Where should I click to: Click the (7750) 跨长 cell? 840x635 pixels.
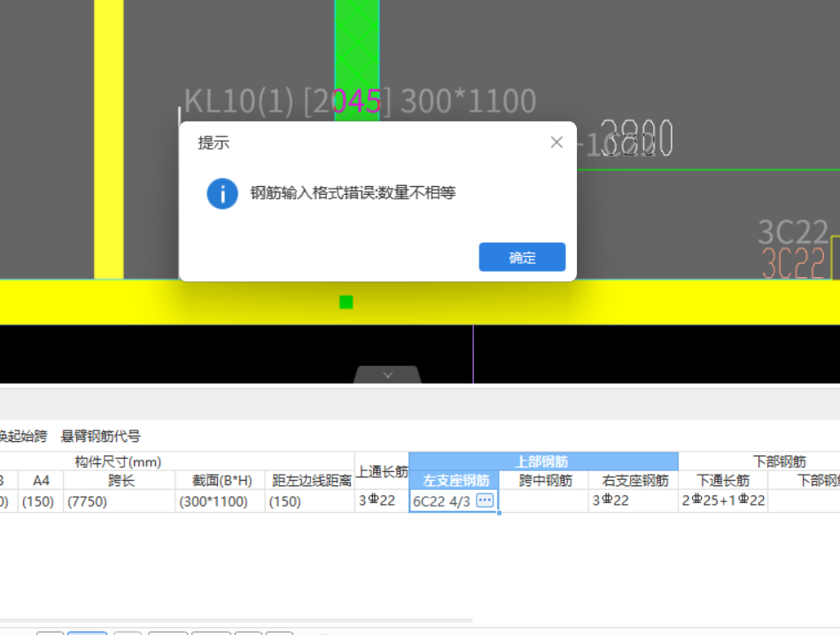(x=120, y=501)
